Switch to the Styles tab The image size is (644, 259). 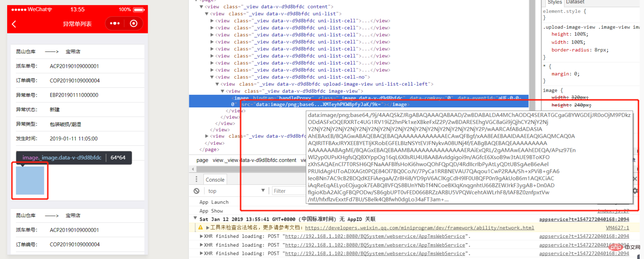pos(554,2)
